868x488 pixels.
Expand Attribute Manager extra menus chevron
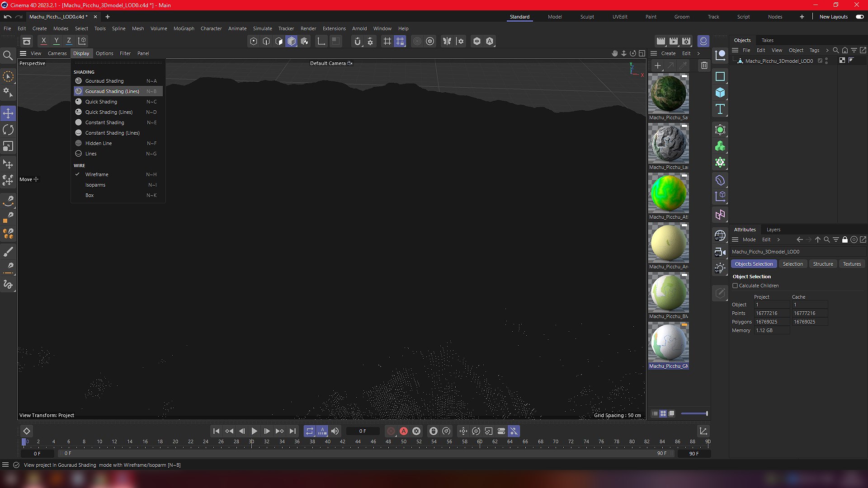pos(778,239)
